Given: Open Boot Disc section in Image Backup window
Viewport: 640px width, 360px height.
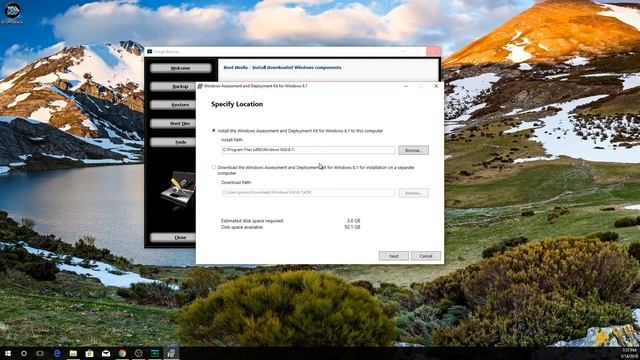Looking at the screenshot, I should click(x=173, y=123).
